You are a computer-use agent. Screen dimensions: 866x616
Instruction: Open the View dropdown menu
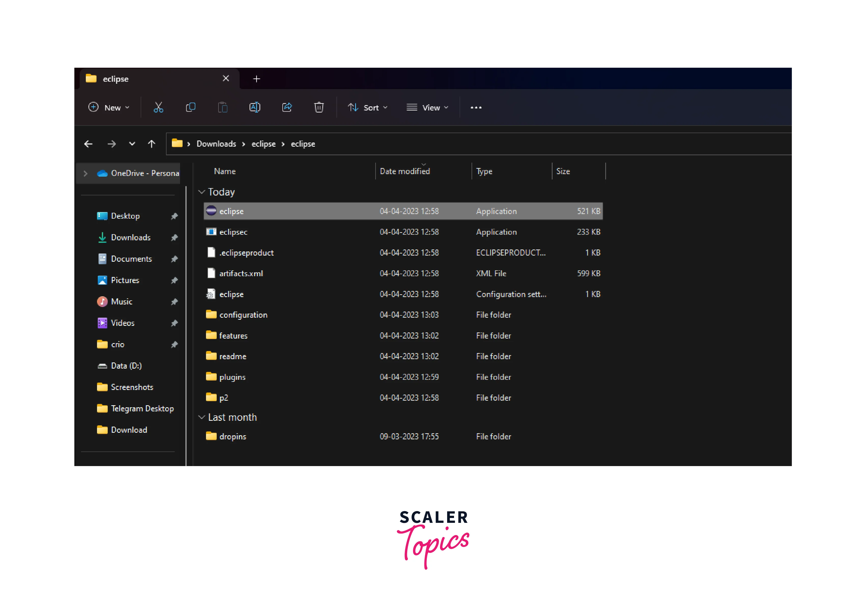pos(428,108)
